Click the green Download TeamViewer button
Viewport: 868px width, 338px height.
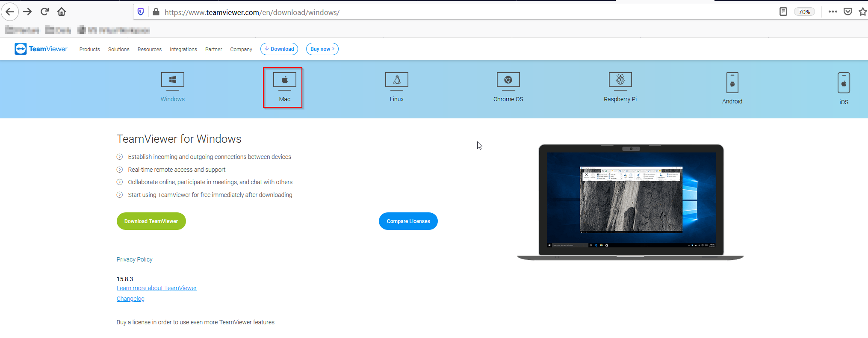pos(151,221)
